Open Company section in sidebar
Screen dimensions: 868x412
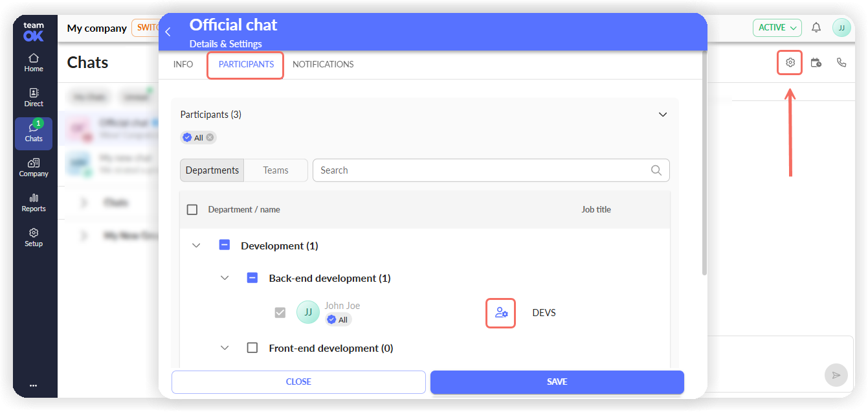34,168
